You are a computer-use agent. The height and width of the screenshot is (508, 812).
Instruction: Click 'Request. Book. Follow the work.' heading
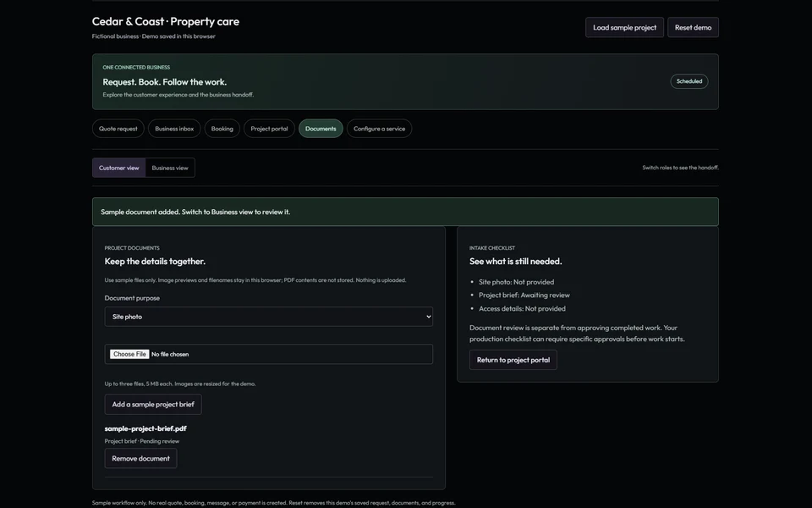click(165, 82)
